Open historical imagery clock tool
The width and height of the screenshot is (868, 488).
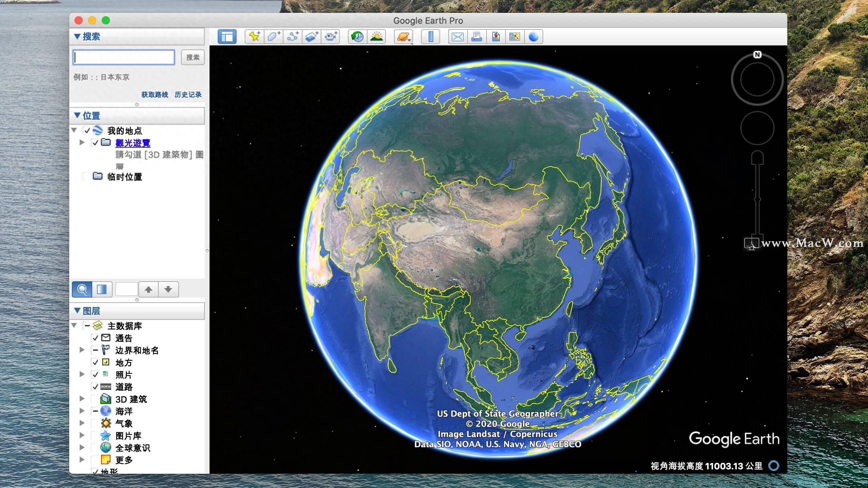[357, 37]
